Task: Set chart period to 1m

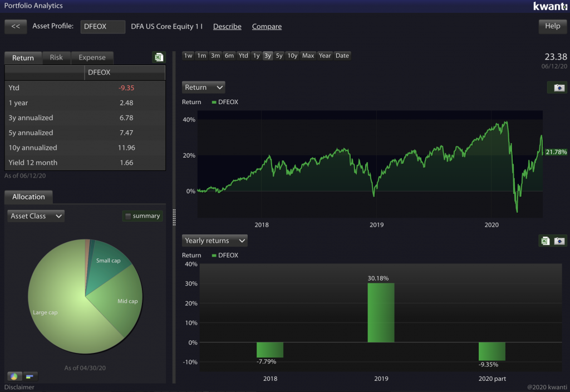Action: point(202,56)
